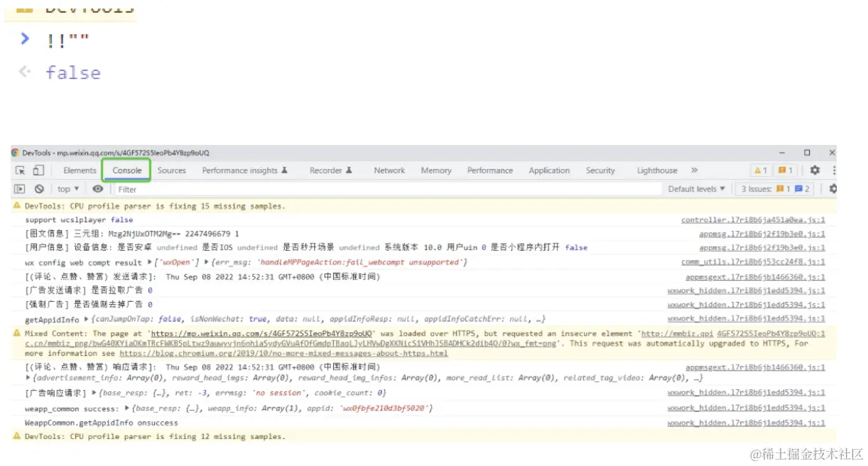Open the Sources tab
This screenshot has width=868, height=466.
(x=172, y=170)
